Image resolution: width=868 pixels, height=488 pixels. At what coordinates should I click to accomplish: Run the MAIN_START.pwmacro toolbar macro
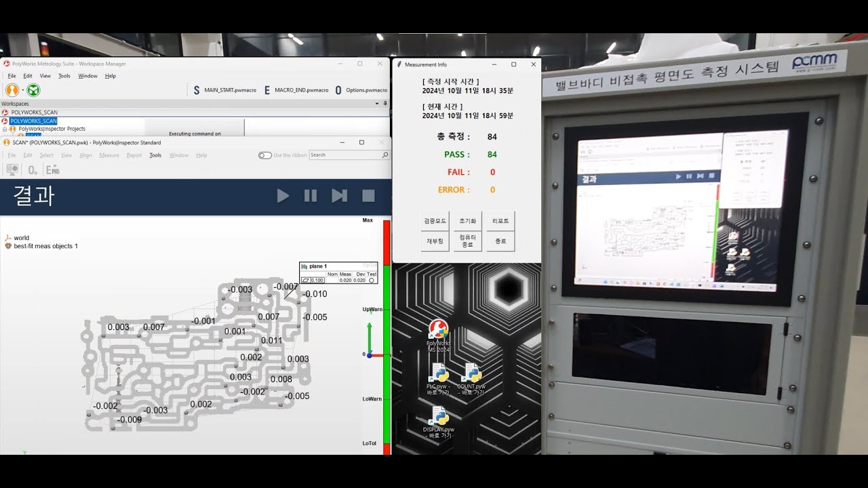224,89
